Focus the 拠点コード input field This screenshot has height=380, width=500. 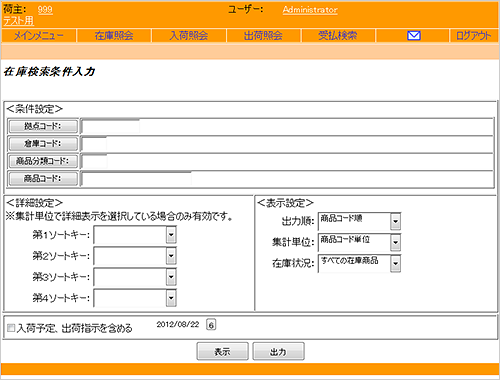coord(111,127)
